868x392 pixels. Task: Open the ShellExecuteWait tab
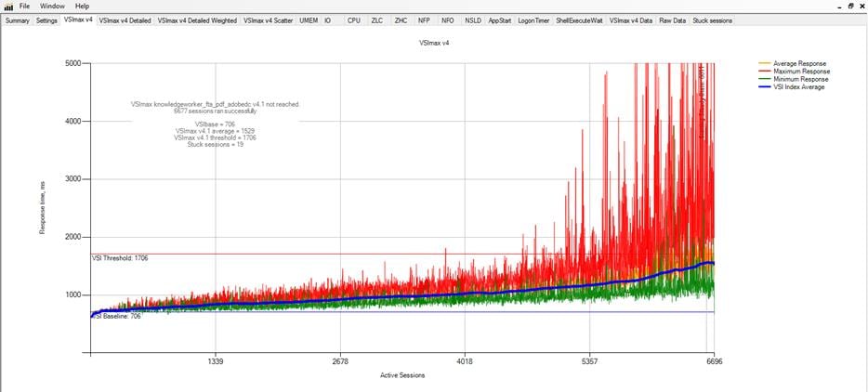[x=579, y=20]
